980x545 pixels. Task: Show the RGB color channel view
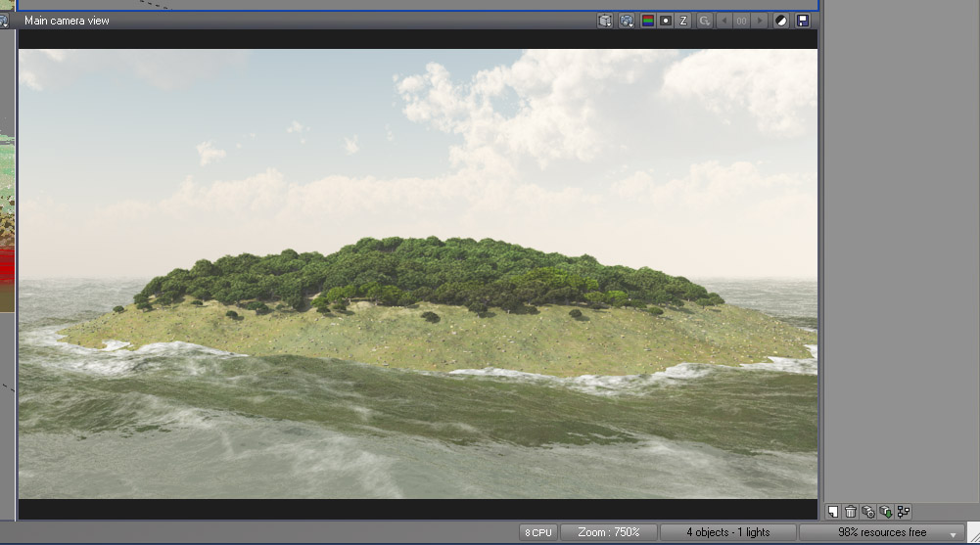[648, 21]
